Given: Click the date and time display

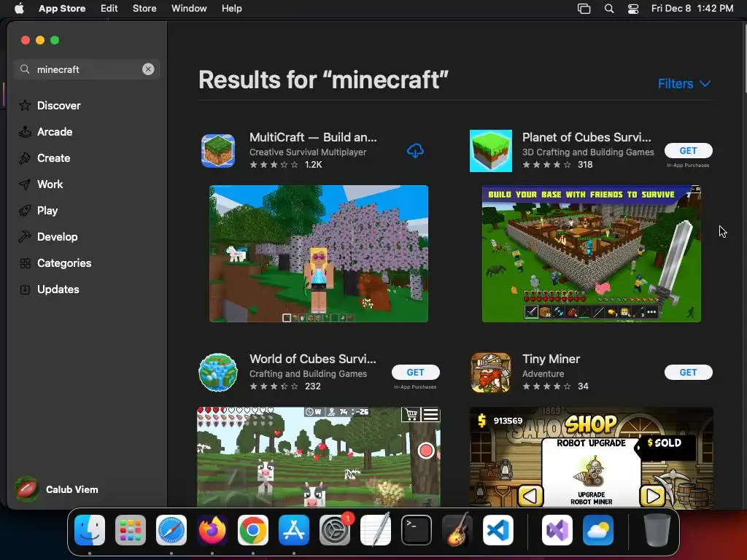Looking at the screenshot, I should (692, 9).
